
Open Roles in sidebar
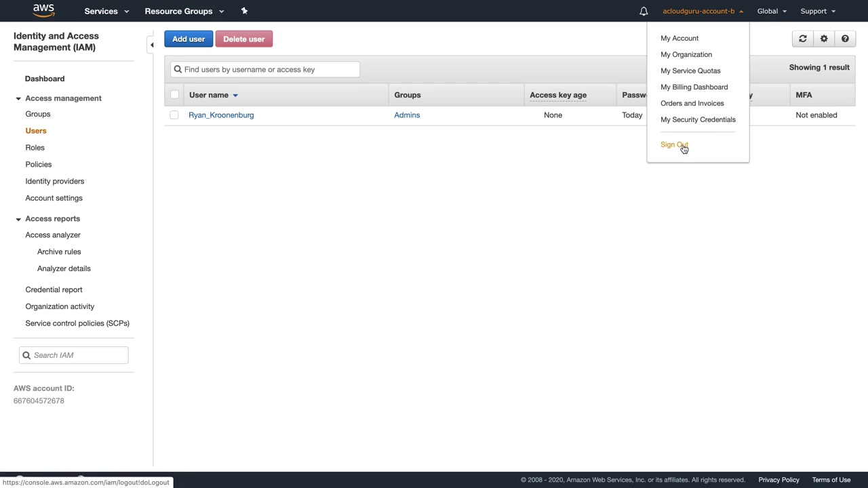(x=35, y=148)
